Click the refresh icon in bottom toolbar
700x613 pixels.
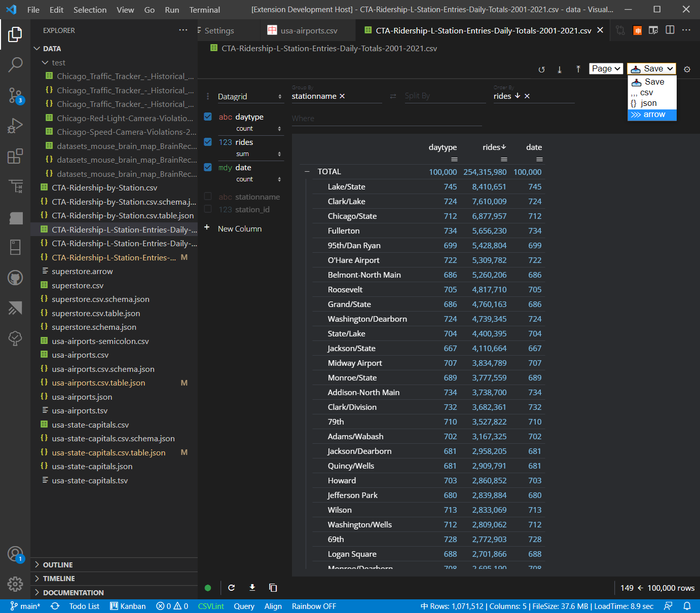[232, 588]
